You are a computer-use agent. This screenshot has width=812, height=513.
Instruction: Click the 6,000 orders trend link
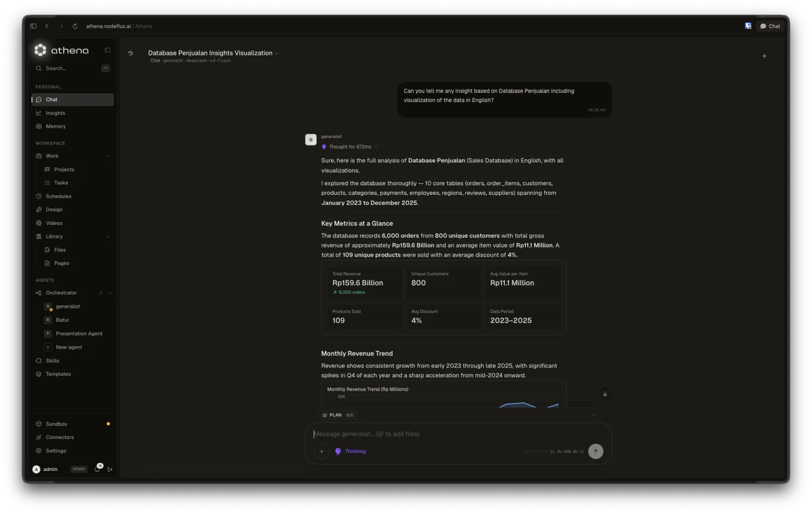(349, 292)
